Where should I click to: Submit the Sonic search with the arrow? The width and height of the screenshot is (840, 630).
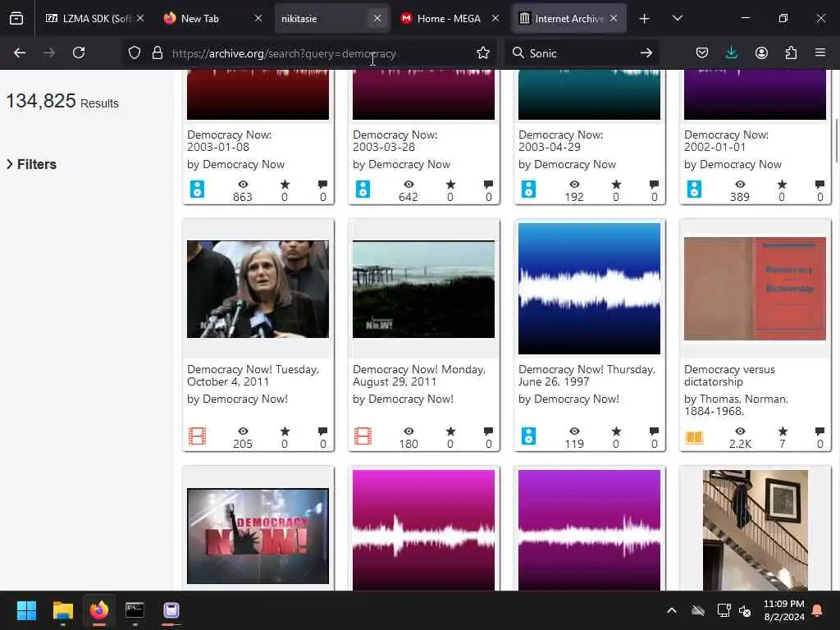click(x=646, y=53)
